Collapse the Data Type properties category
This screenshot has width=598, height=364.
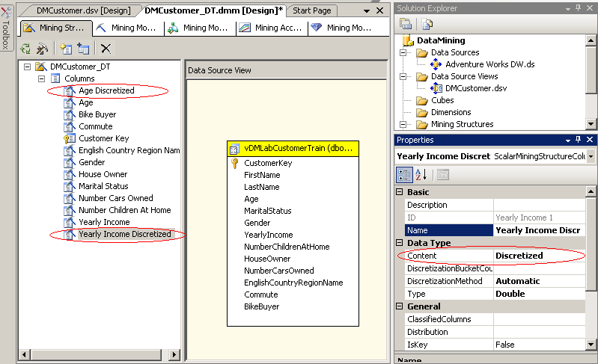coord(400,242)
